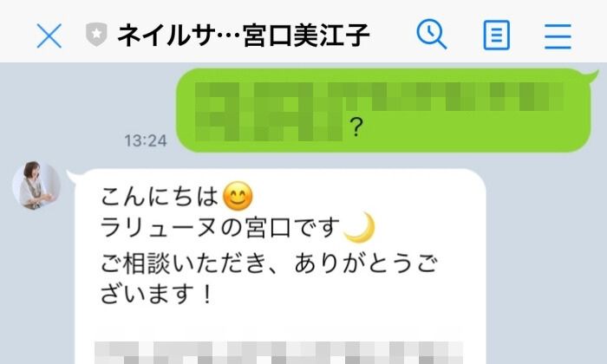Tap the text ざいます！
607x364 pixels.
tap(156, 294)
